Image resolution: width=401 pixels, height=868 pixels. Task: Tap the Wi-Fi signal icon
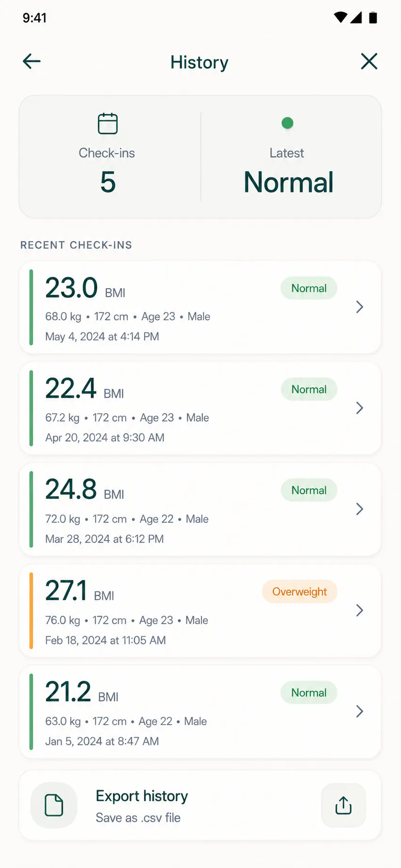(340, 18)
